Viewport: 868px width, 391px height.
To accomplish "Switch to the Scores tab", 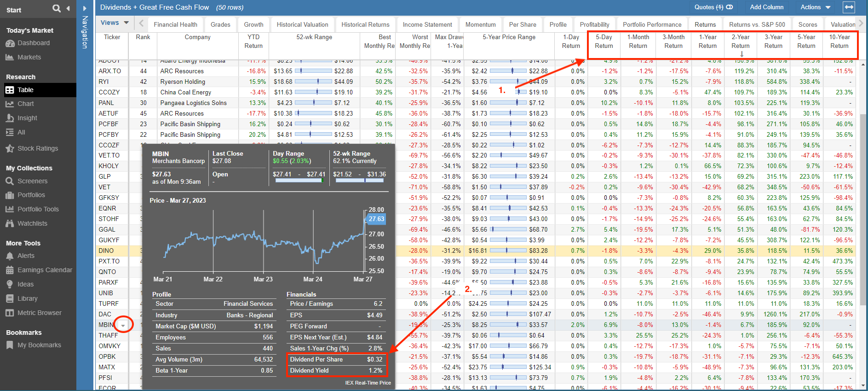I will click(808, 24).
